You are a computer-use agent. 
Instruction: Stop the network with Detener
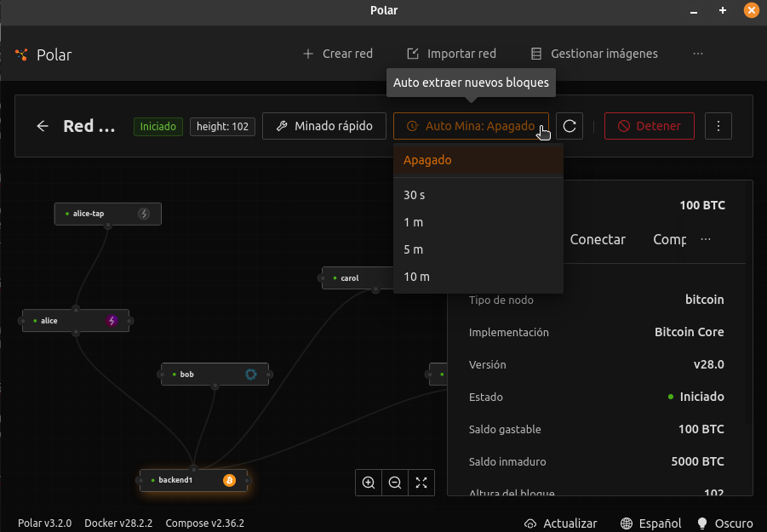click(649, 126)
